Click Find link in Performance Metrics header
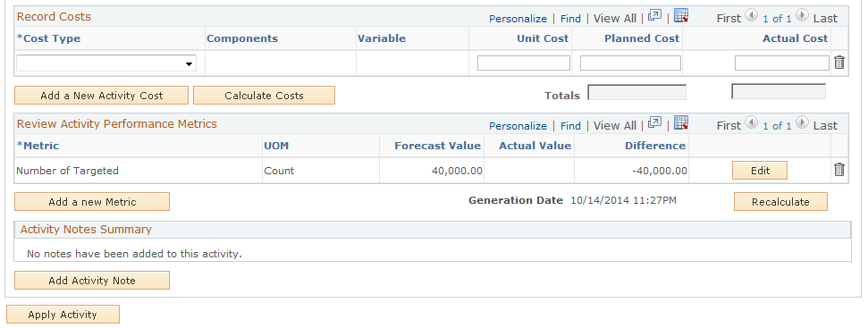 point(570,126)
